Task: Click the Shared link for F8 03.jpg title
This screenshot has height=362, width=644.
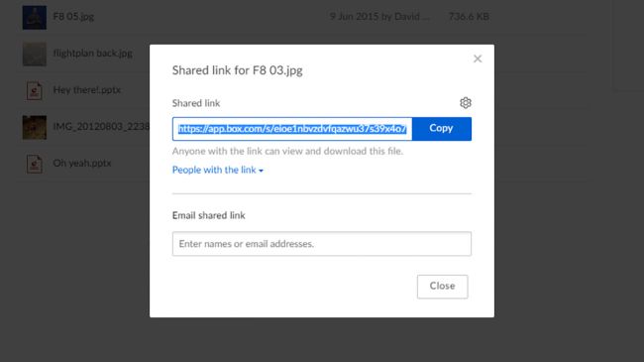Action: pos(238,70)
